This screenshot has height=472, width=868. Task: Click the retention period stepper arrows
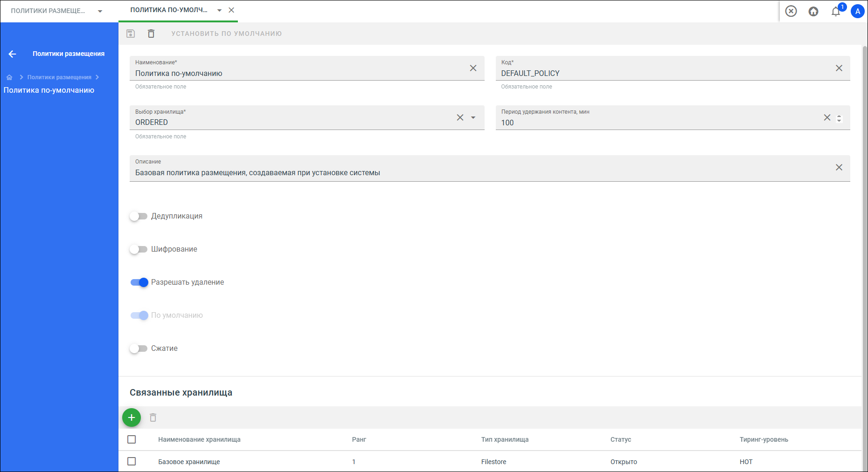839,118
